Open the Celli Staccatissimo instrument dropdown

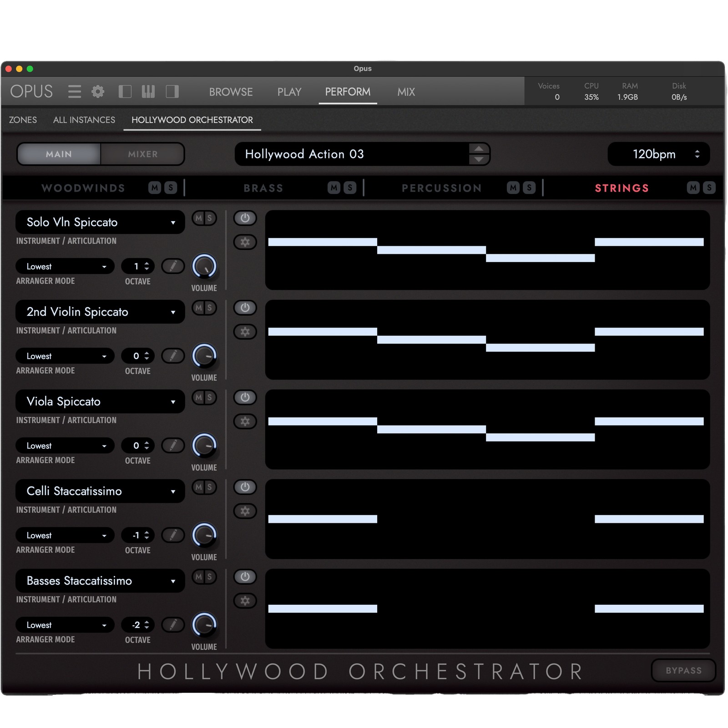(x=100, y=491)
